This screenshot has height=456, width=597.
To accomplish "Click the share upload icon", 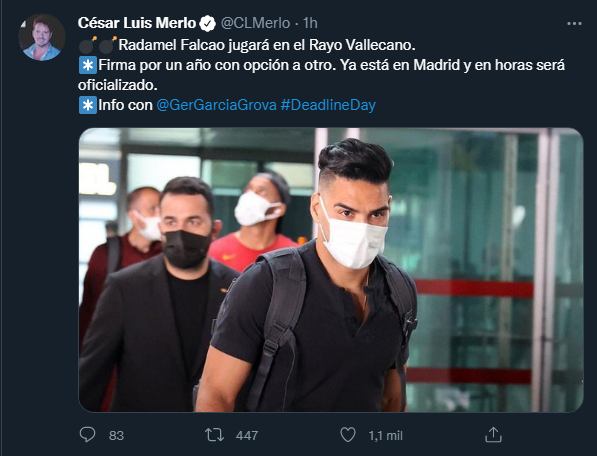I will pyautogui.click(x=493, y=435).
